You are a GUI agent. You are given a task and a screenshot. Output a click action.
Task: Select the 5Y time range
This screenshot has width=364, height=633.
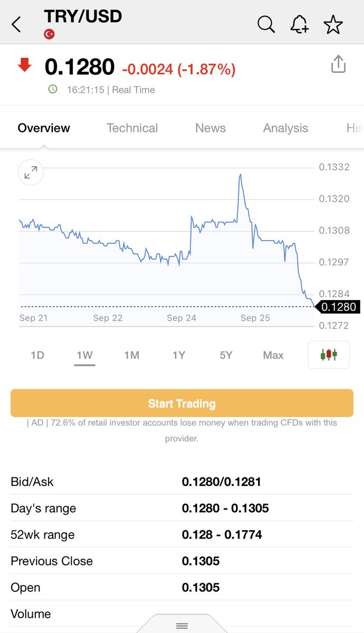pos(226,355)
